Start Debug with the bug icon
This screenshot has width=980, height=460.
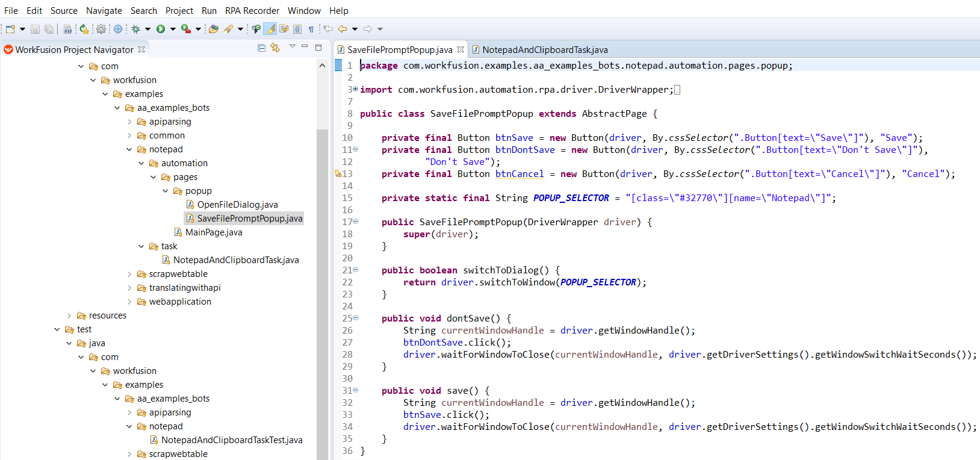point(136,29)
